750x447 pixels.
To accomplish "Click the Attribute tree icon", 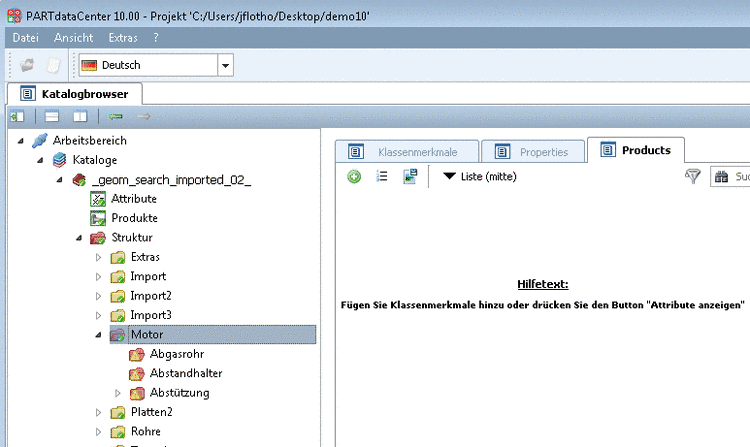I will tap(98, 199).
